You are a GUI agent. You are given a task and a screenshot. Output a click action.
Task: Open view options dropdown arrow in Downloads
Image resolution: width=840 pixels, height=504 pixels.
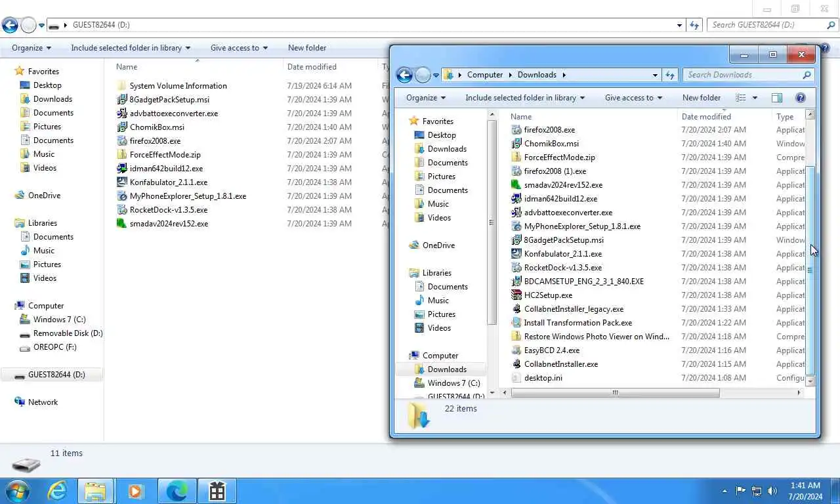coord(755,98)
